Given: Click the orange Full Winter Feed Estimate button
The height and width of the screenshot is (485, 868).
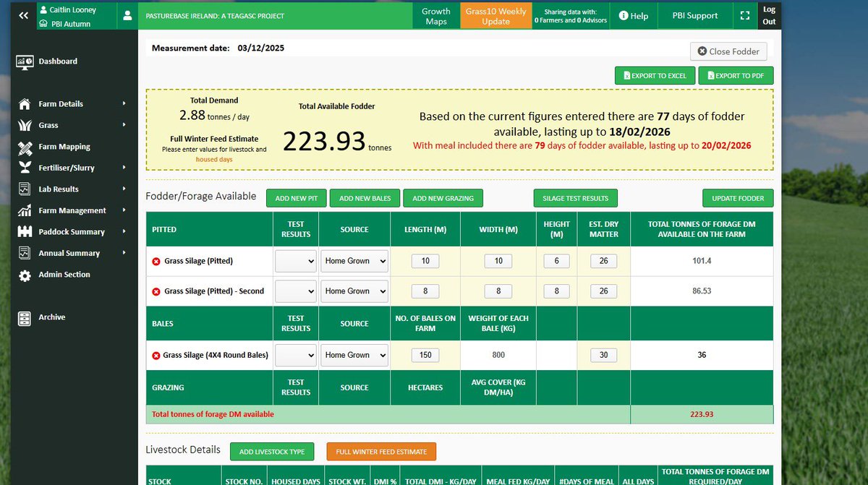Looking at the screenshot, I should click(x=381, y=452).
